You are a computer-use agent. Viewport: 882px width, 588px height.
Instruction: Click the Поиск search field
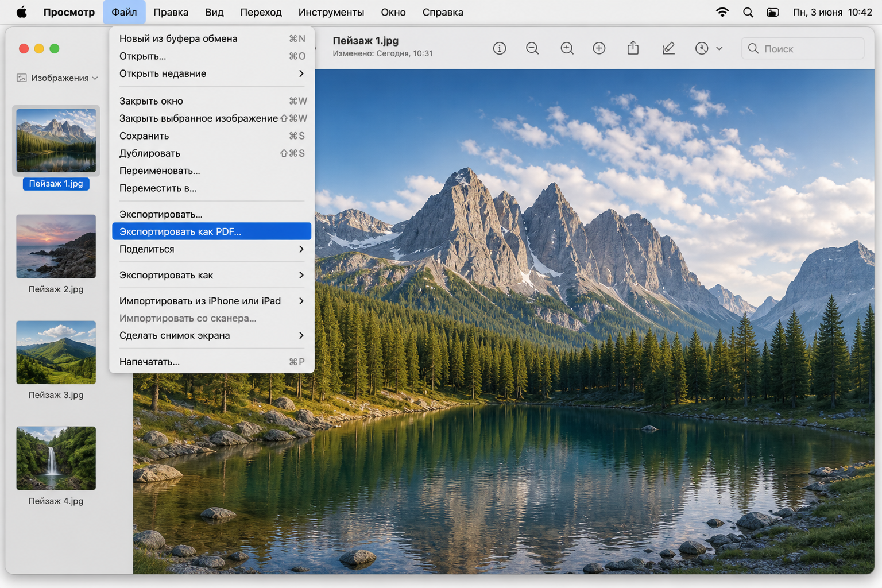tap(803, 49)
